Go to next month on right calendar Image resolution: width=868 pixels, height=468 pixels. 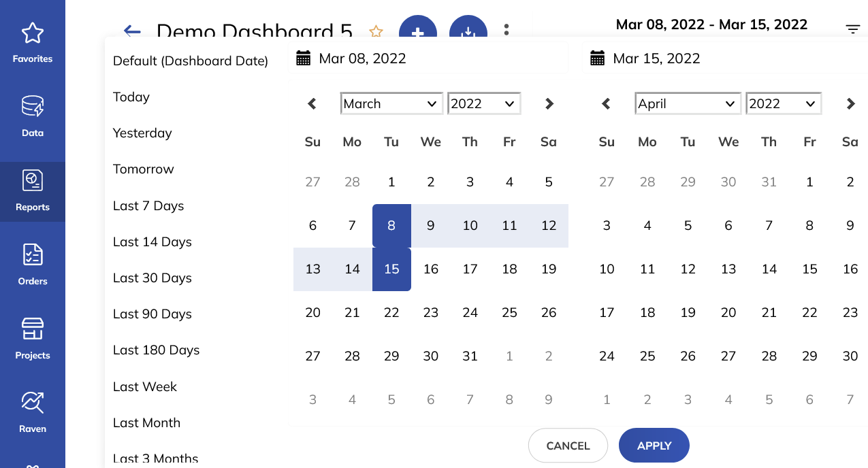click(850, 103)
